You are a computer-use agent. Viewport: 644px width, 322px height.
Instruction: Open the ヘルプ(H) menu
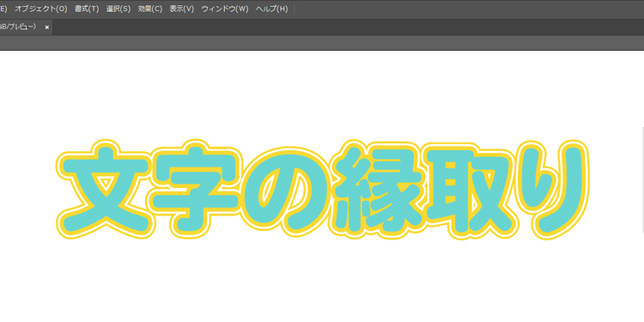coord(271,9)
